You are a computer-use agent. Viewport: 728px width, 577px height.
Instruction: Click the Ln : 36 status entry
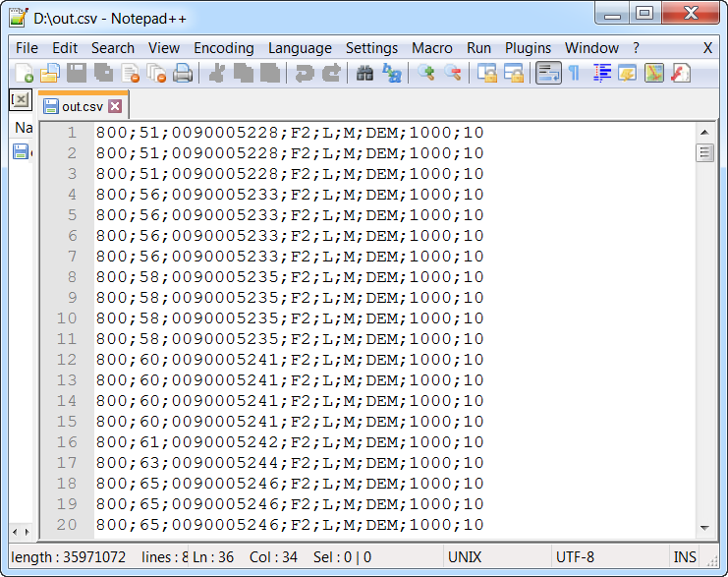tap(213, 557)
